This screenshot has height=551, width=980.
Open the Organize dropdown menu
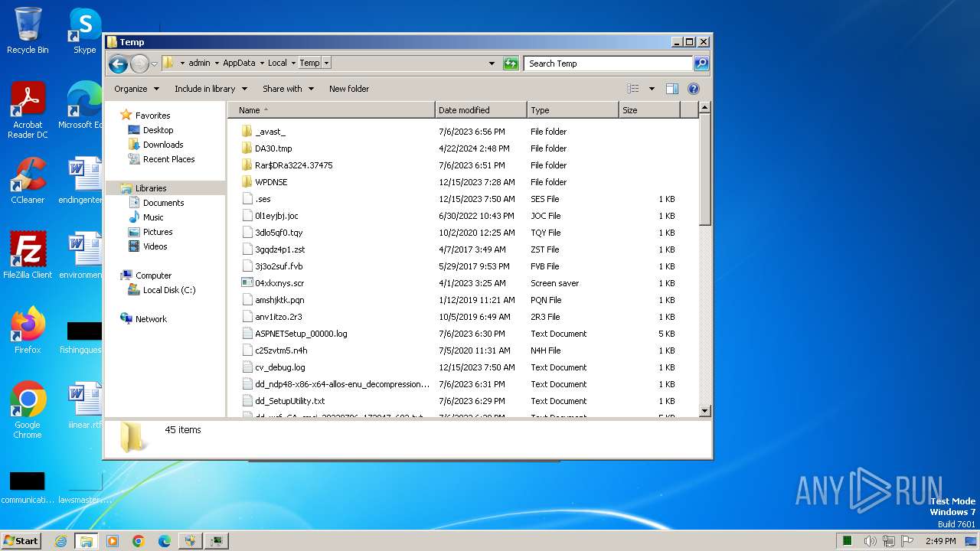point(136,89)
